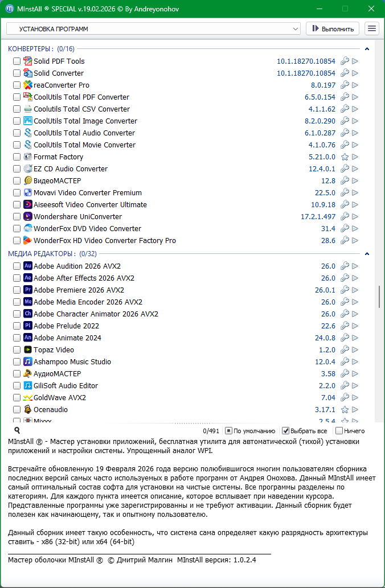This screenshot has width=385, height=588.
Task: Click the star icon in Format Factory row
Action: click(345, 157)
